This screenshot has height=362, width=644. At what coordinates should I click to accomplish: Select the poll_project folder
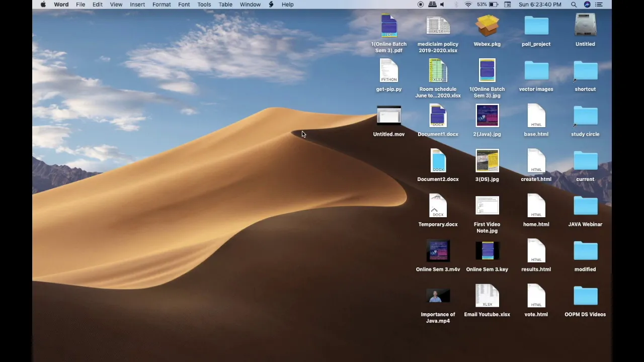pyautogui.click(x=536, y=26)
